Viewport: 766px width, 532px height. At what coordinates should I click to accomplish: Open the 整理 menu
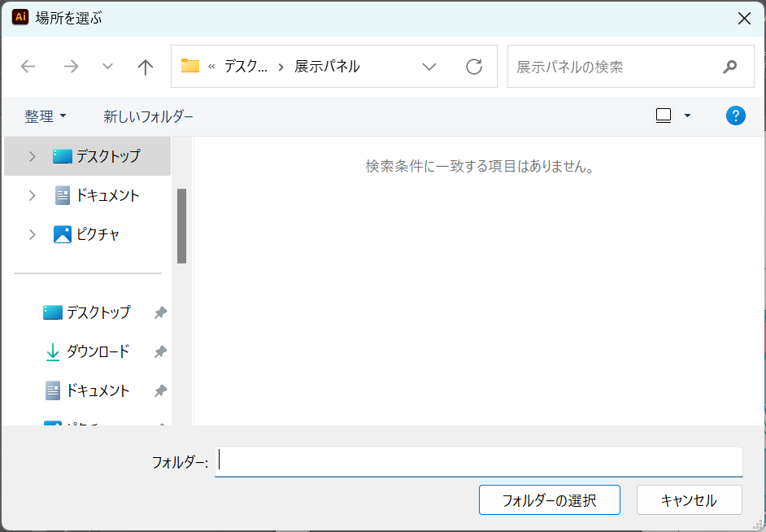coord(45,116)
